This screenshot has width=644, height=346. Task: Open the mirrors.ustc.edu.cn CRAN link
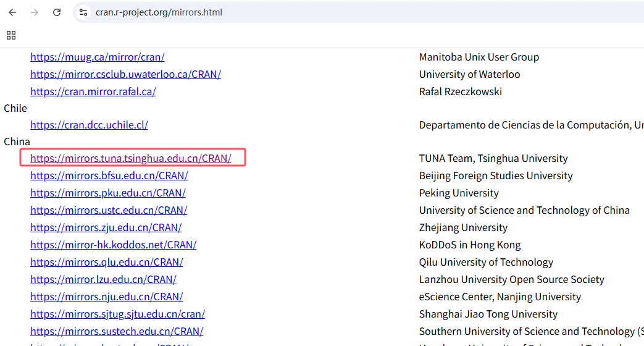[109, 210]
